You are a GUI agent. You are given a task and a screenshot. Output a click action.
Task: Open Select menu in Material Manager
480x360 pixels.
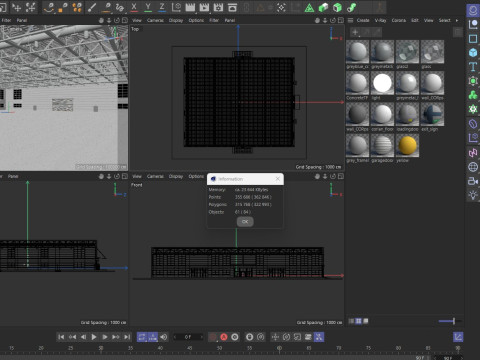coord(444,20)
